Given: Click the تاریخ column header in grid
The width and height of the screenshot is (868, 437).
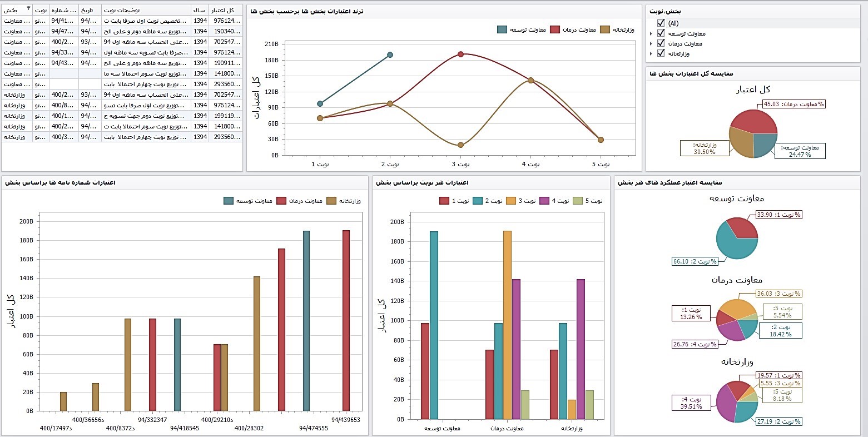Looking at the screenshot, I should 89,11.
